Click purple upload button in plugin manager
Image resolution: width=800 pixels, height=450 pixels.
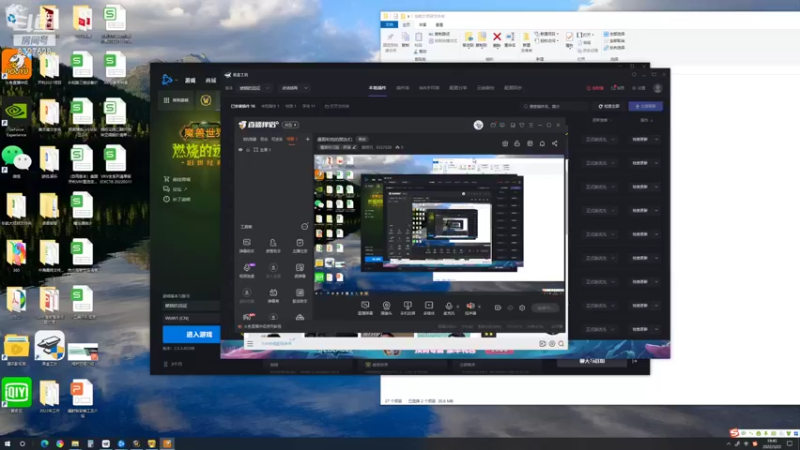click(x=645, y=106)
